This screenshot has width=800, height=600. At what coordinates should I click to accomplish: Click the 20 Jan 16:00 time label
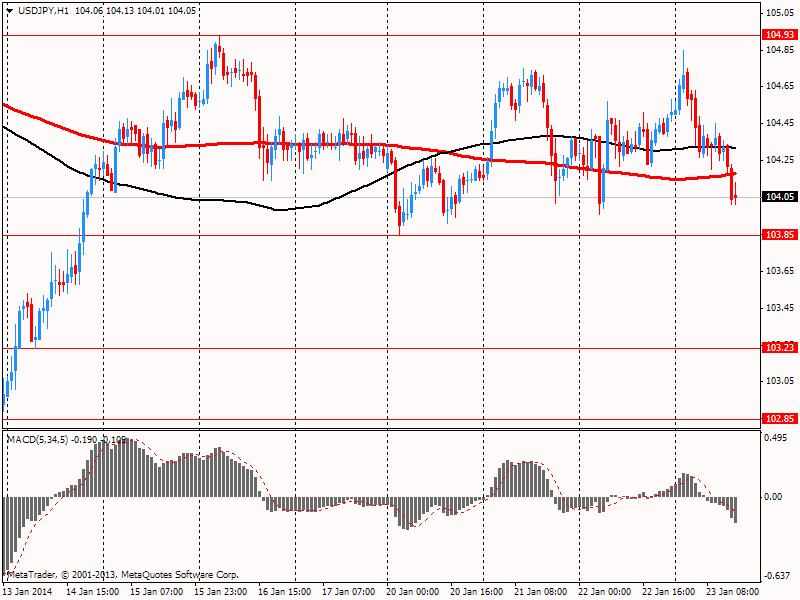477,592
